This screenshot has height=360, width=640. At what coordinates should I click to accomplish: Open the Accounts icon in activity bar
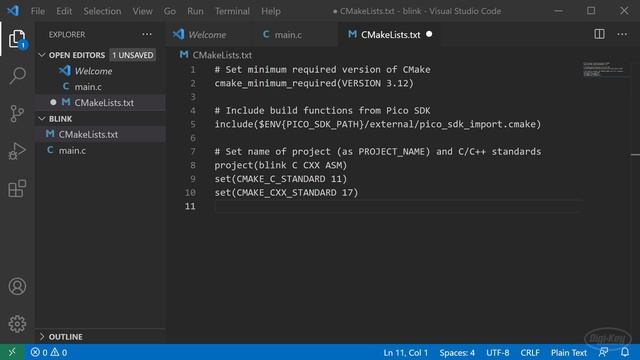[x=17, y=287]
